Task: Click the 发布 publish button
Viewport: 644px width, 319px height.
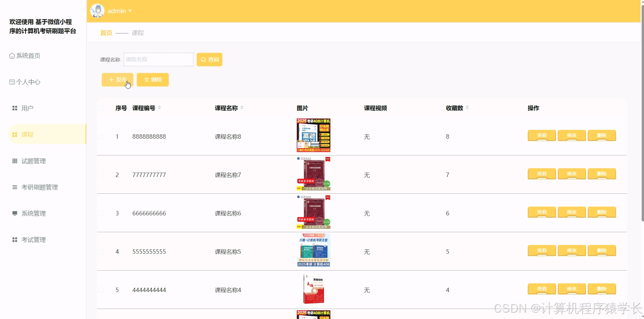Action: [x=117, y=80]
